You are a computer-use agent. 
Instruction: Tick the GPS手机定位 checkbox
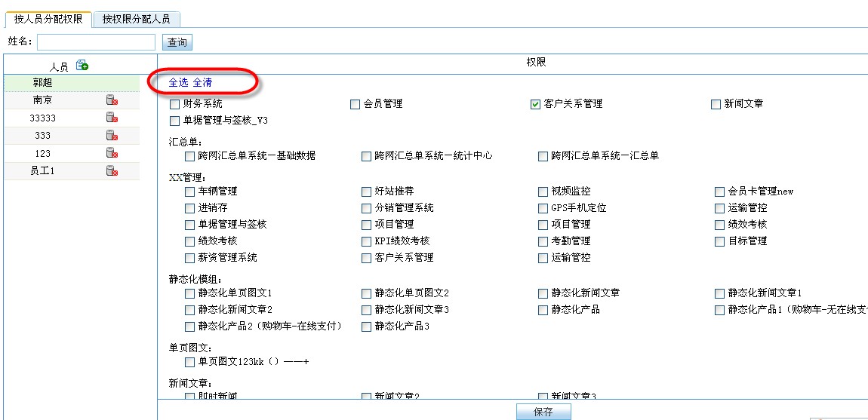point(543,208)
